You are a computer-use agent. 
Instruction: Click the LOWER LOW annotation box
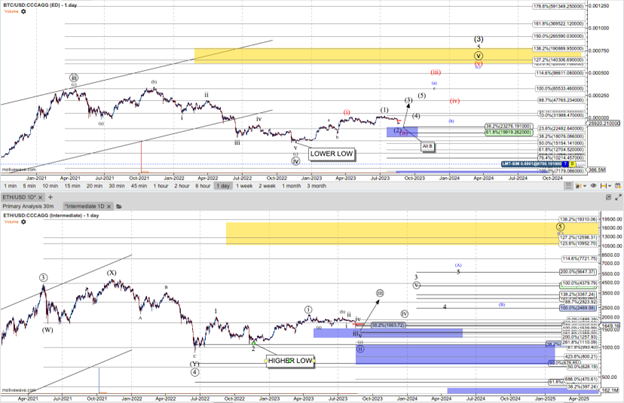[x=332, y=154]
